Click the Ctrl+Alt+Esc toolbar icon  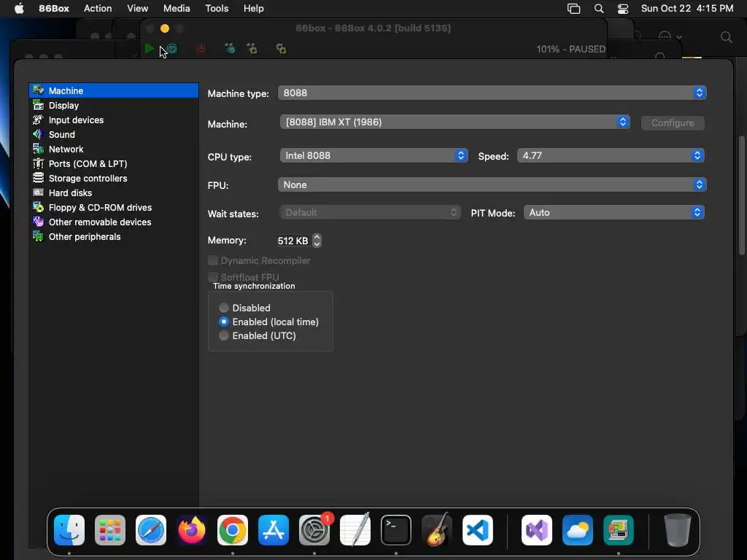[x=252, y=49]
